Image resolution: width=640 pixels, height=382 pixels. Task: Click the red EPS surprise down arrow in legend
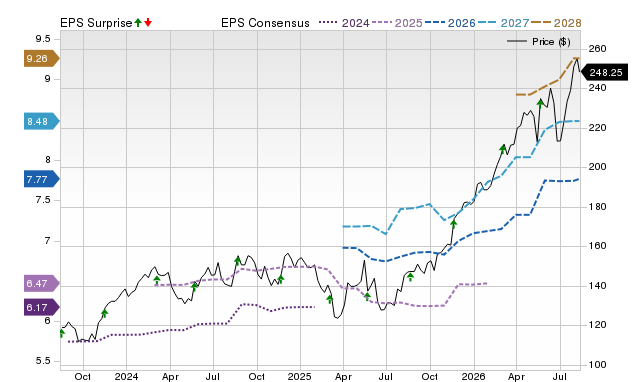[148, 23]
